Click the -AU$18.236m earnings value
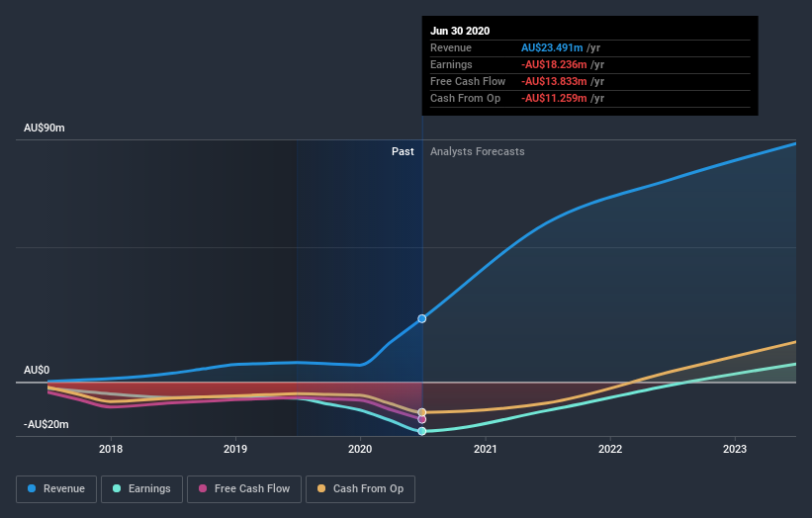This screenshot has height=518, width=812. [554, 64]
